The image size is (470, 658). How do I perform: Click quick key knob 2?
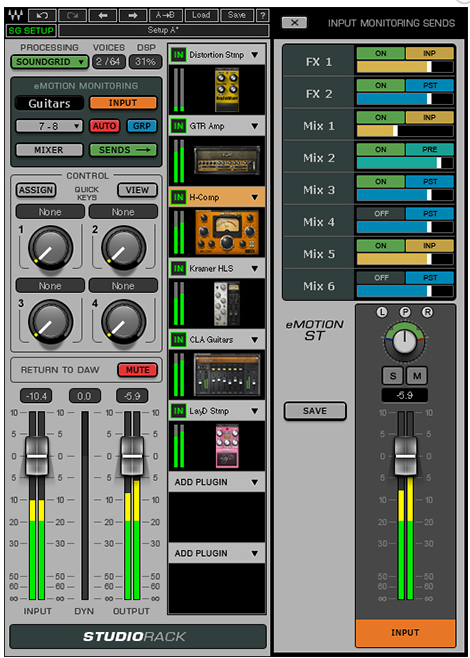point(123,248)
